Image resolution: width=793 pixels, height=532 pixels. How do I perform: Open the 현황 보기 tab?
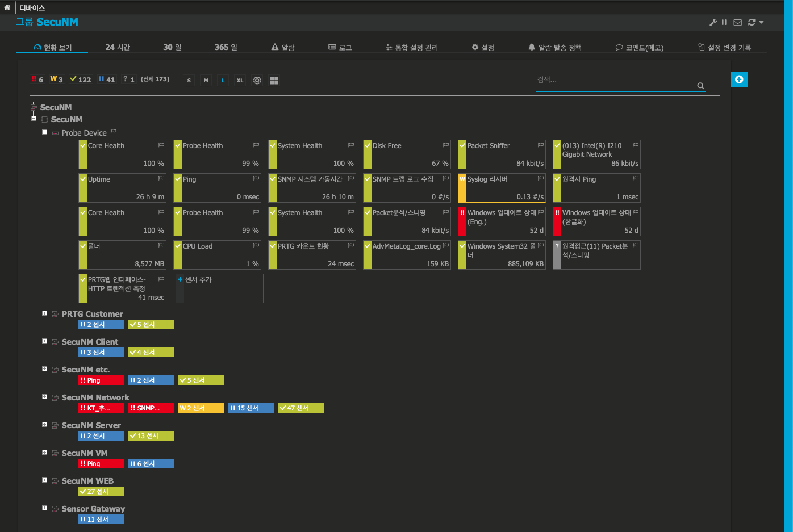coord(52,47)
